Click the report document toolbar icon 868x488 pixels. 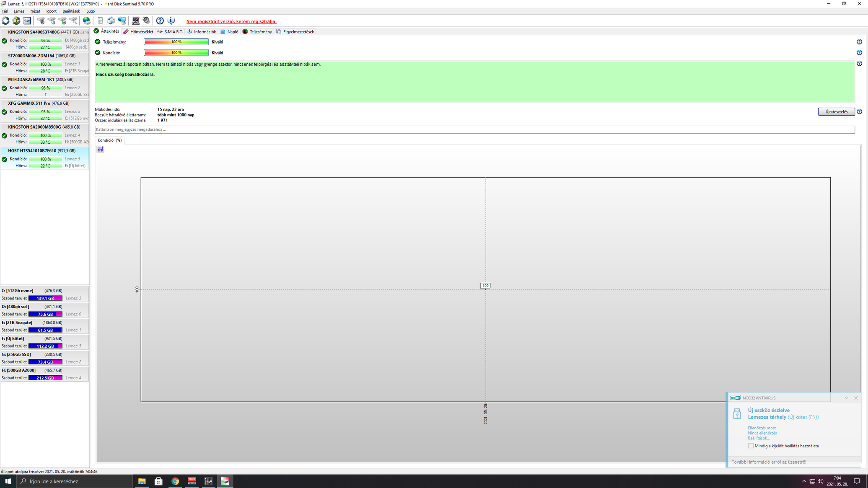coord(100,21)
